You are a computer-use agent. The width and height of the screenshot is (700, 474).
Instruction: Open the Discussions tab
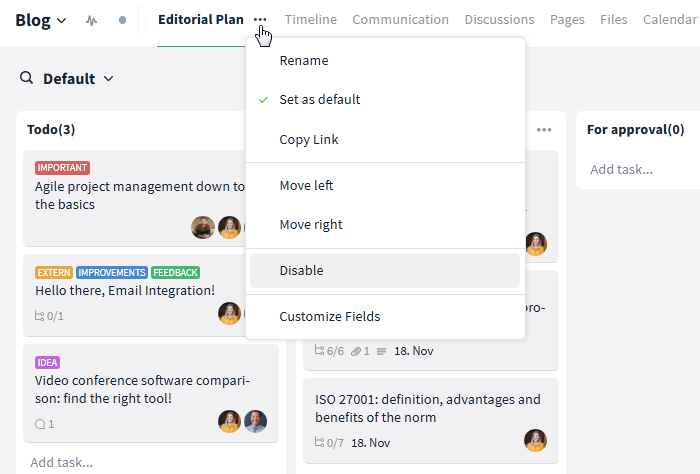click(x=499, y=20)
